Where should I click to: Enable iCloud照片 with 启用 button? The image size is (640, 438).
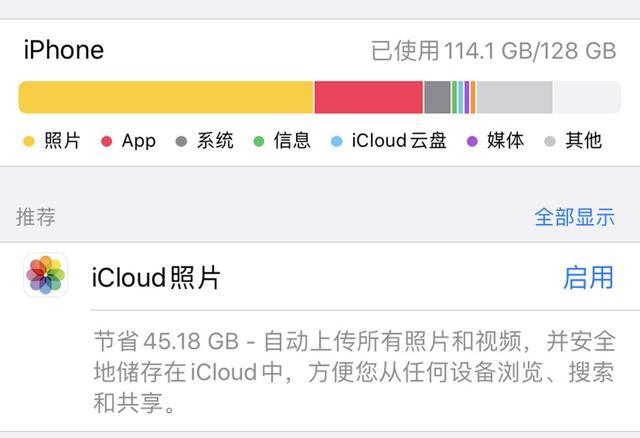pos(588,278)
